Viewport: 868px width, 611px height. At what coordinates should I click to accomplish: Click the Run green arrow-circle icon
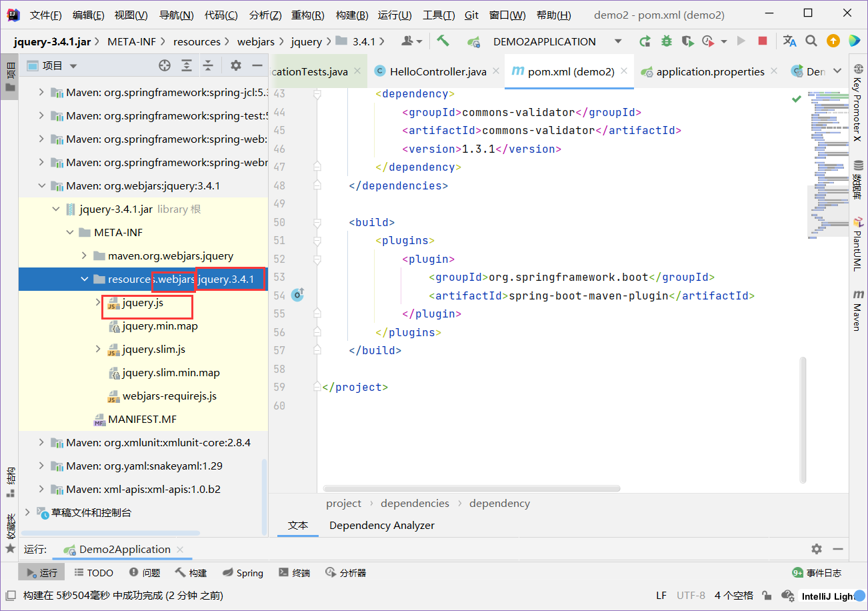click(x=644, y=41)
